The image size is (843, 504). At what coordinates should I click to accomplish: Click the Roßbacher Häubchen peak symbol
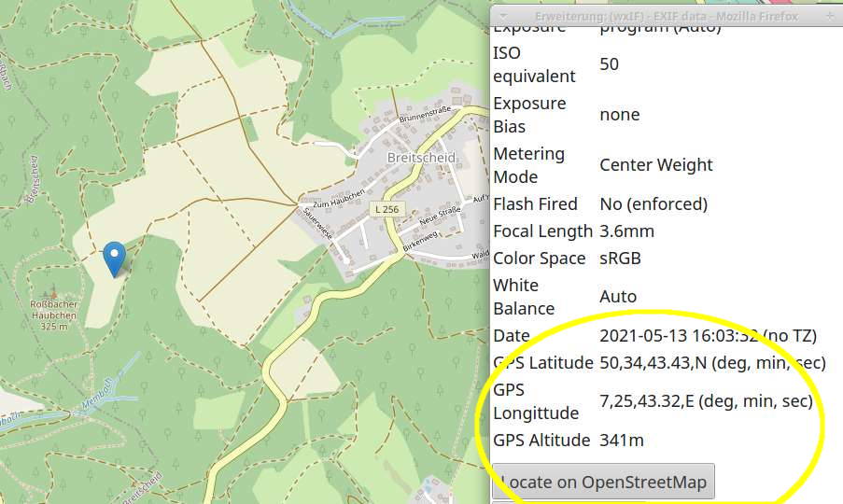(x=53, y=292)
